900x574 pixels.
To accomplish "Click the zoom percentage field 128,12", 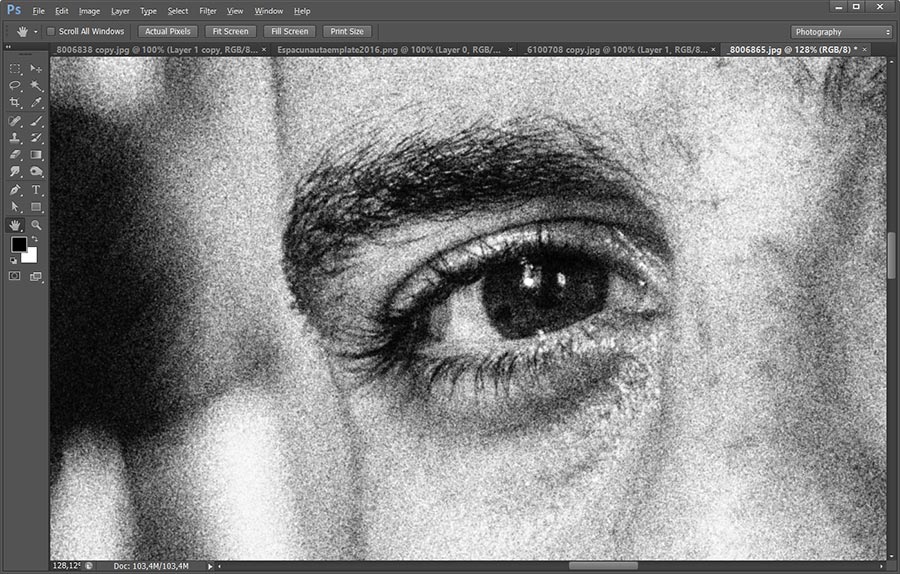I will click(67, 566).
